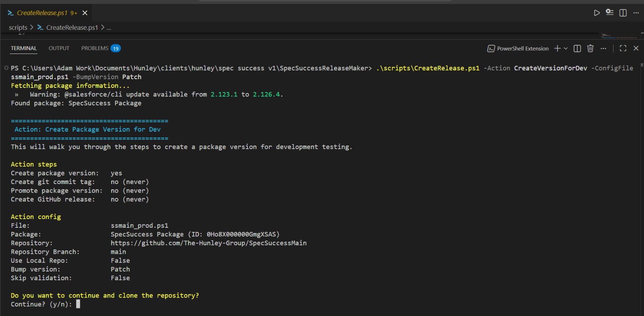Click the 'Action config' heading
This screenshot has height=316, width=644.
(x=36, y=217)
